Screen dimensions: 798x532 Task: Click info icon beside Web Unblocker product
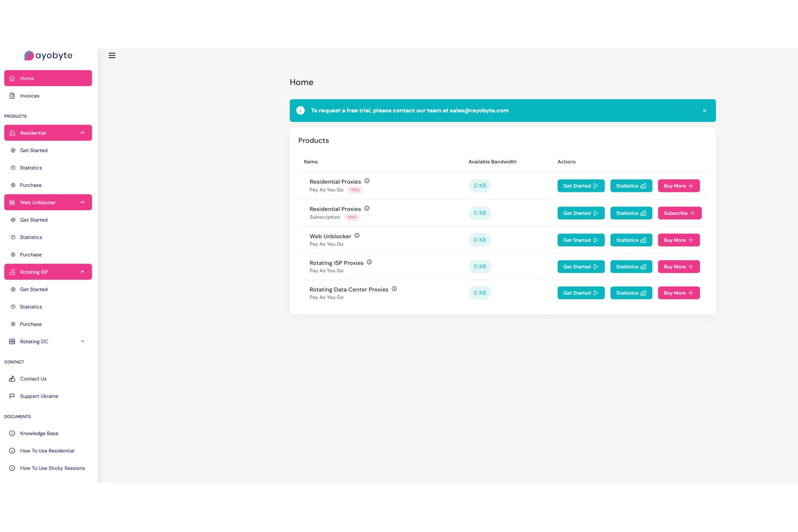pyautogui.click(x=357, y=236)
